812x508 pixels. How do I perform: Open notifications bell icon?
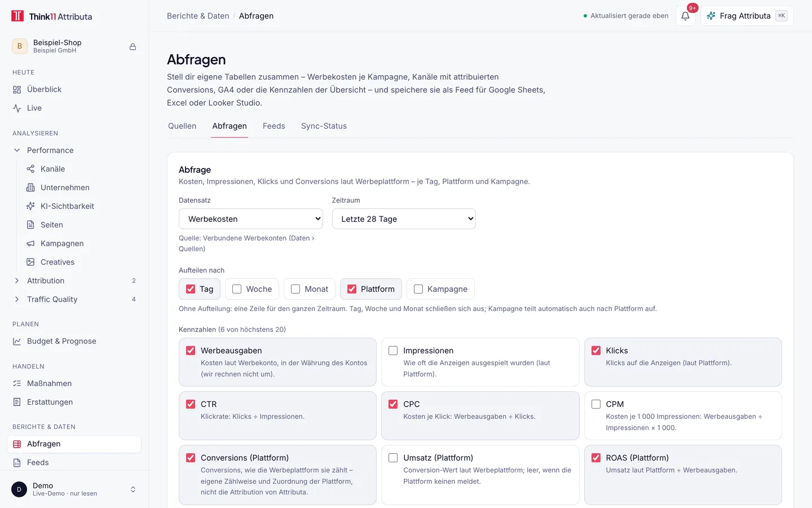685,16
